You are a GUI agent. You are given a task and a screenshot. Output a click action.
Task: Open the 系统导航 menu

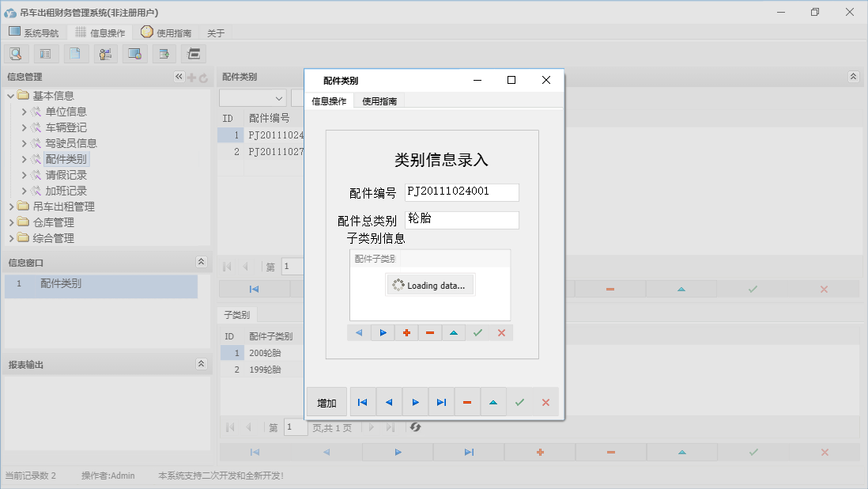coord(34,32)
